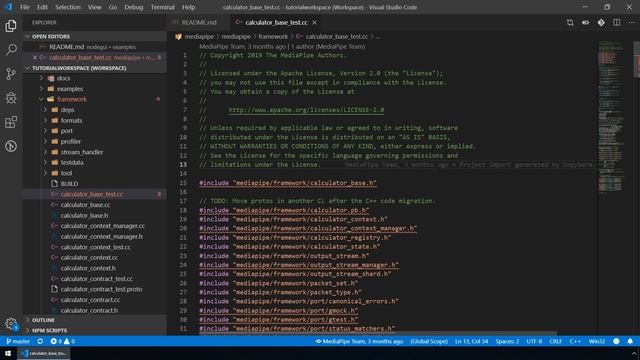Open the Search view in activity bar
Viewport: 640px width, 360px height.
[x=11, y=50]
